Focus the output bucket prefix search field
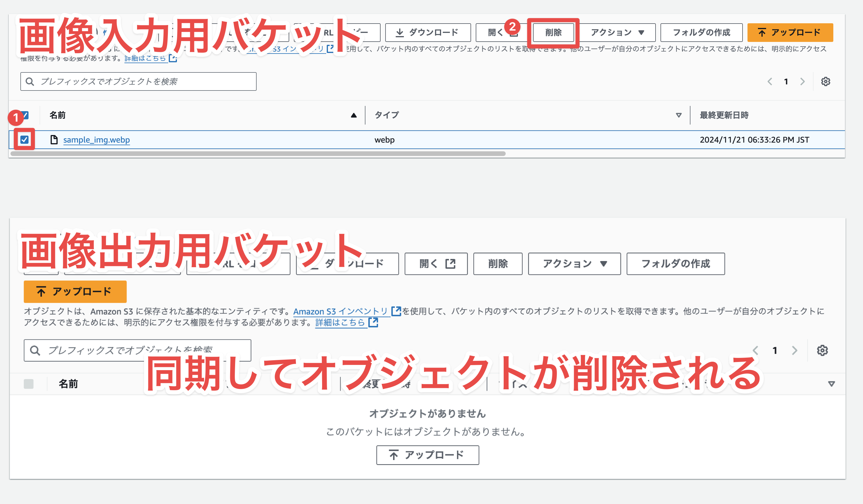863x504 pixels. coord(137,350)
